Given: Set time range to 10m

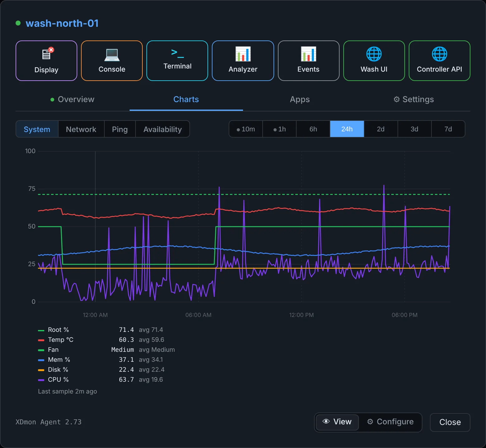Looking at the screenshot, I should (246, 129).
